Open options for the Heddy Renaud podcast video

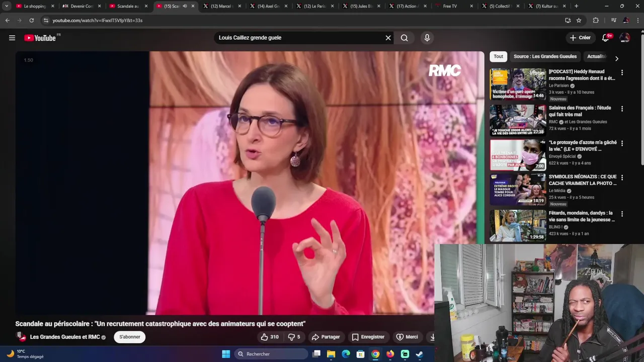point(622,72)
